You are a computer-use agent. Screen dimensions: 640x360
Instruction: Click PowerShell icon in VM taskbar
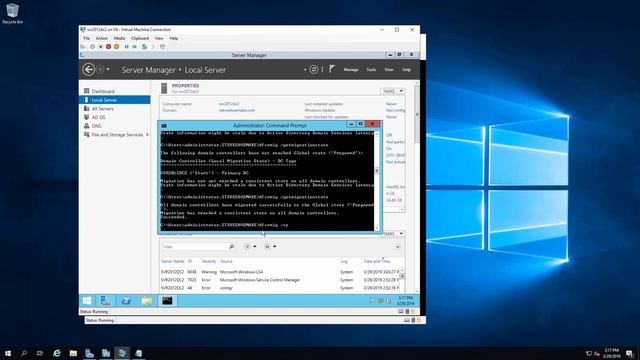click(x=126, y=301)
